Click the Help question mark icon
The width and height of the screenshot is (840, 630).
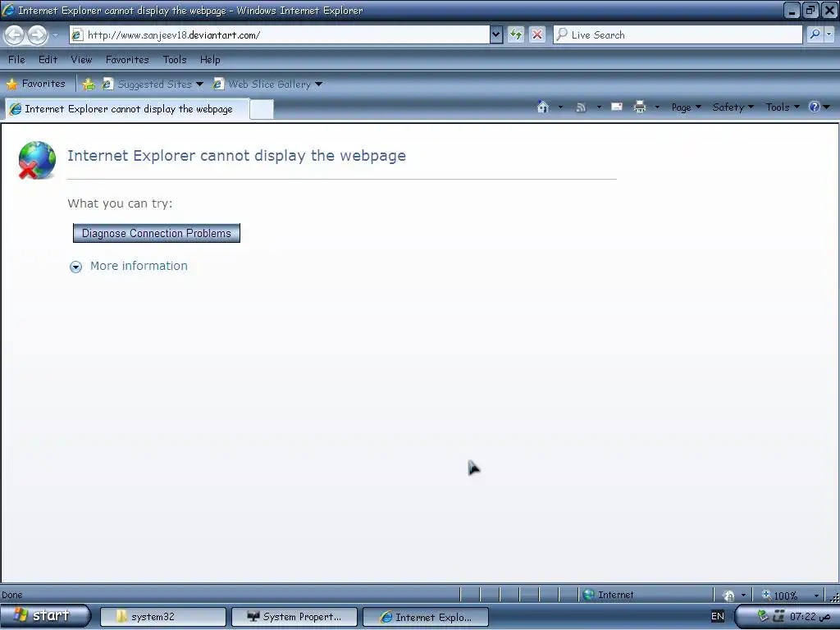pyautogui.click(x=815, y=107)
